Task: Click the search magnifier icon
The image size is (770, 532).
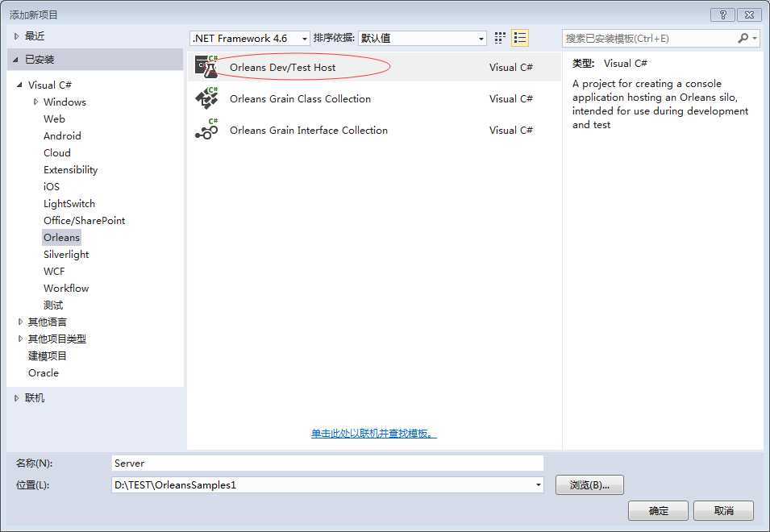Action: pyautogui.click(x=743, y=38)
